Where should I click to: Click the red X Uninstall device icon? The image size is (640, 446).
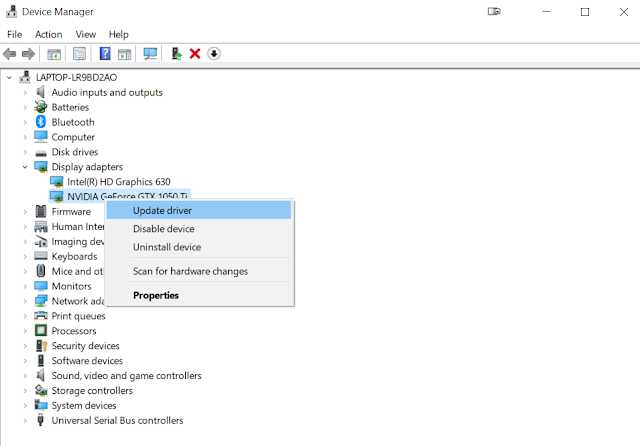(195, 53)
